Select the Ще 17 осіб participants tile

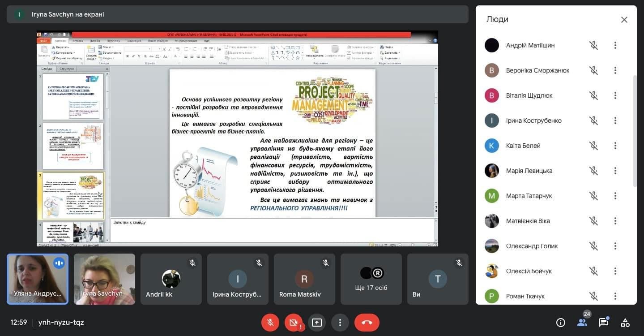(371, 279)
